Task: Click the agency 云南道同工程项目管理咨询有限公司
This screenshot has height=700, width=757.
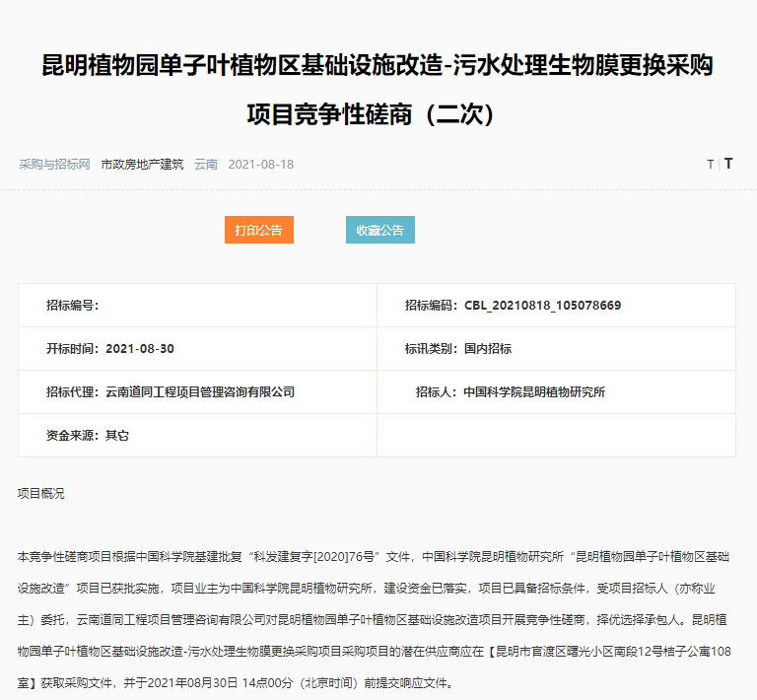Action: (x=200, y=392)
